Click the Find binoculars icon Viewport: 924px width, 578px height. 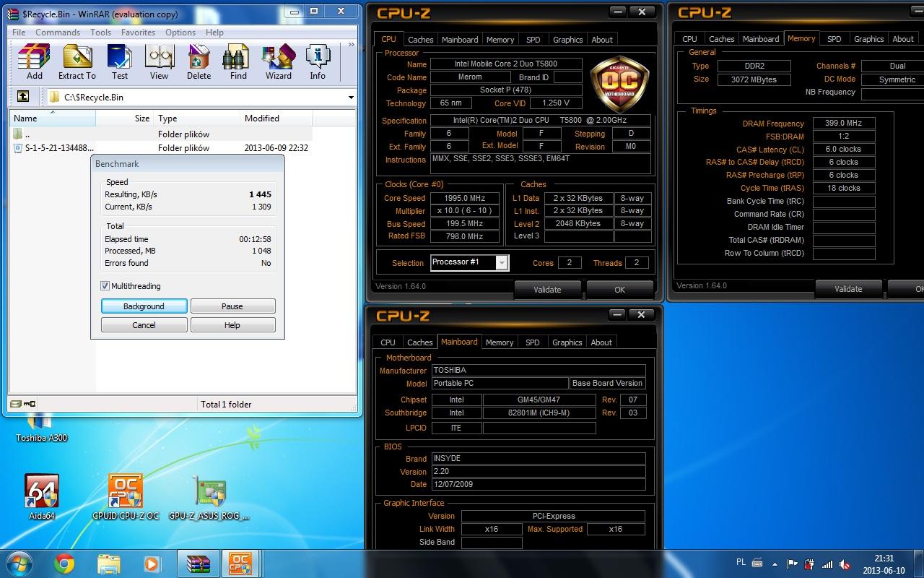click(x=238, y=61)
